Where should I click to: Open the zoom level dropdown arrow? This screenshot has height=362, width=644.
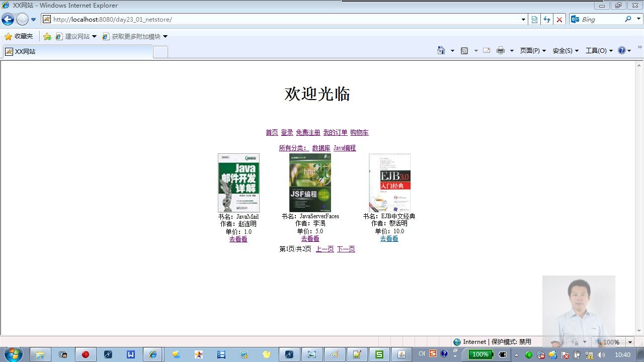(x=630, y=342)
